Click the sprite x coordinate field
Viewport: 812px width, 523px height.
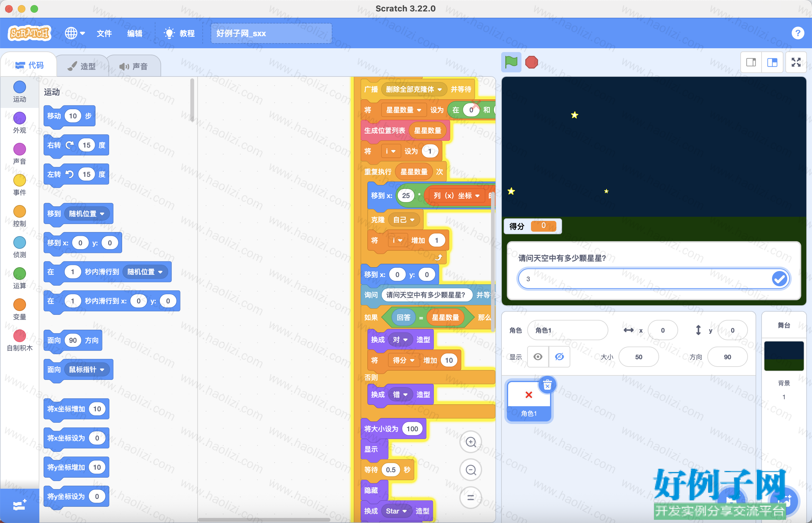pos(662,330)
